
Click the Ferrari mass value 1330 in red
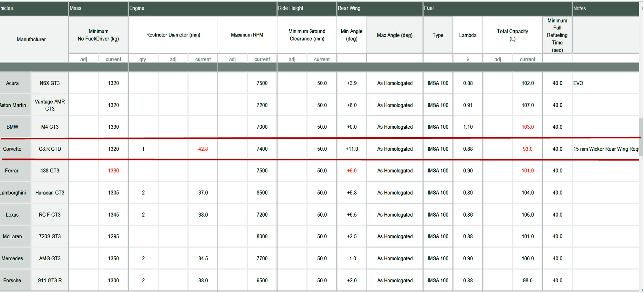click(113, 171)
